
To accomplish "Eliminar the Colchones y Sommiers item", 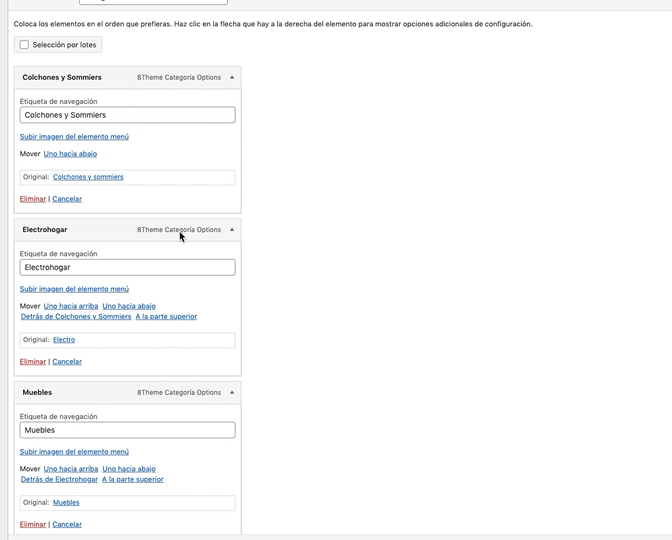I will [x=33, y=199].
